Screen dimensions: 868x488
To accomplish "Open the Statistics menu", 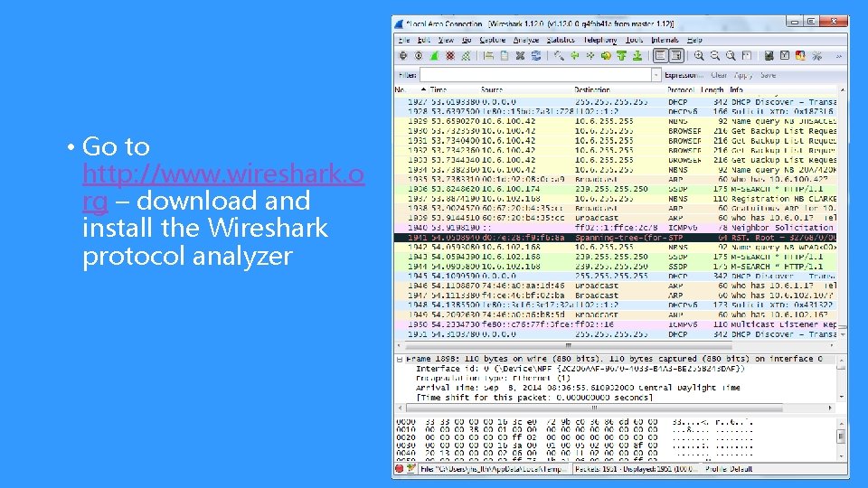I will coord(561,40).
